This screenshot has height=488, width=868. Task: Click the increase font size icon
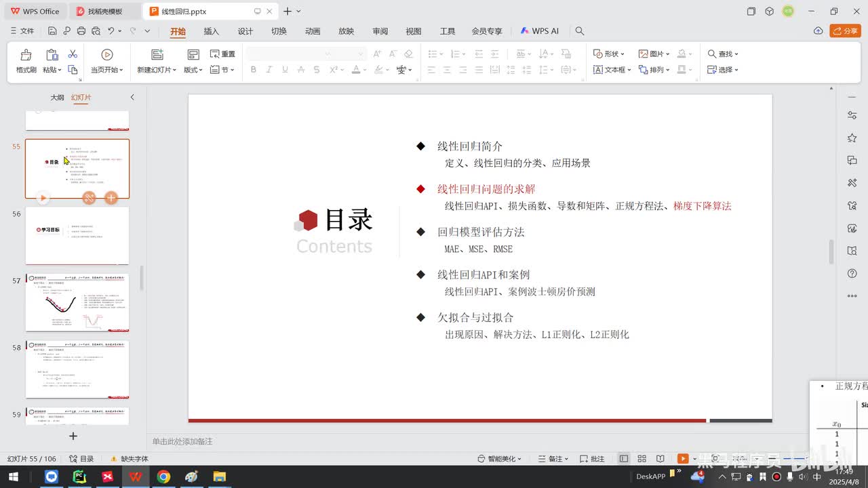point(378,54)
